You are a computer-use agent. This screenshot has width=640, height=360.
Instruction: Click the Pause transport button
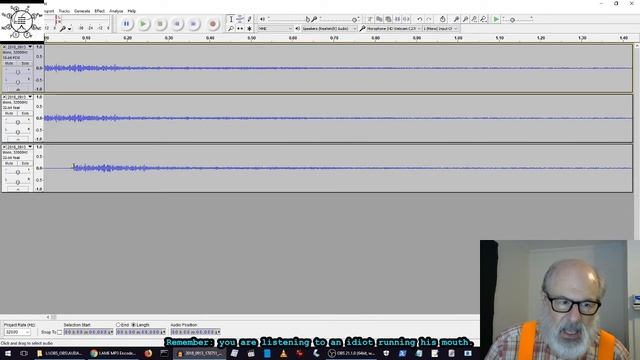[127, 24]
